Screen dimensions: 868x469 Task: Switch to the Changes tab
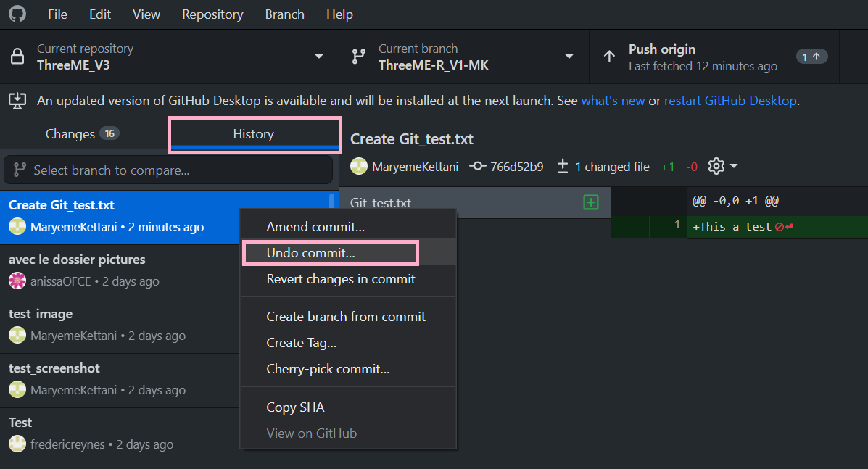pos(83,134)
